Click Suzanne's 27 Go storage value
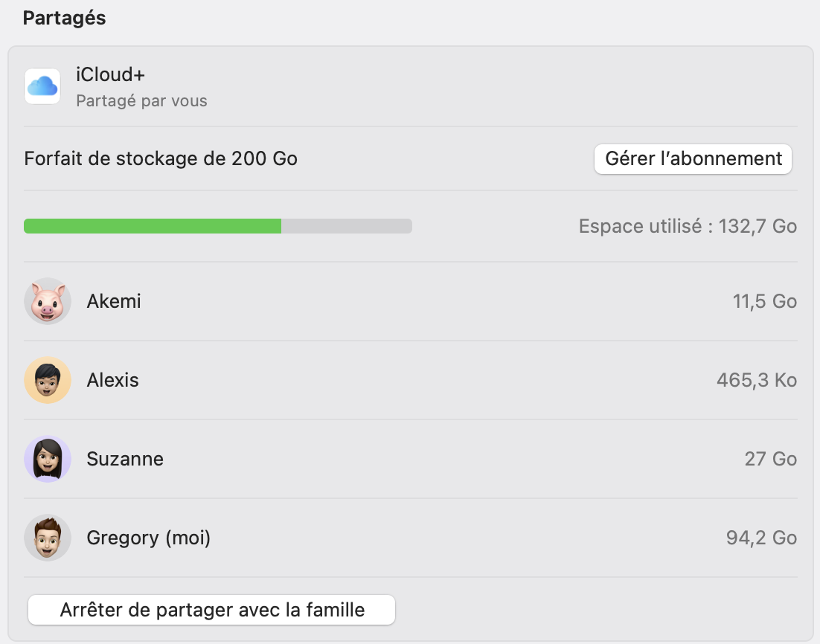This screenshot has width=820, height=644. 770,459
